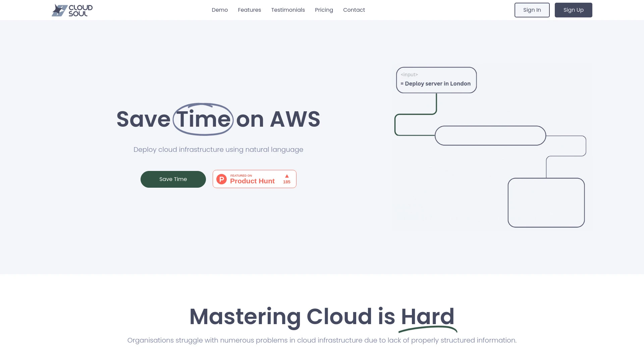
Task: Click the Product Hunt upvote icon
Action: click(x=287, y=176)
